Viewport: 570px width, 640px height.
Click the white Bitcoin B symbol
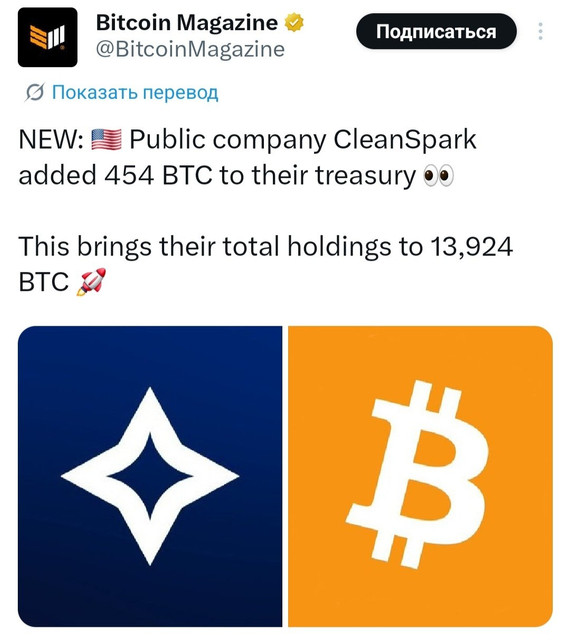click(x=417, y=474)
